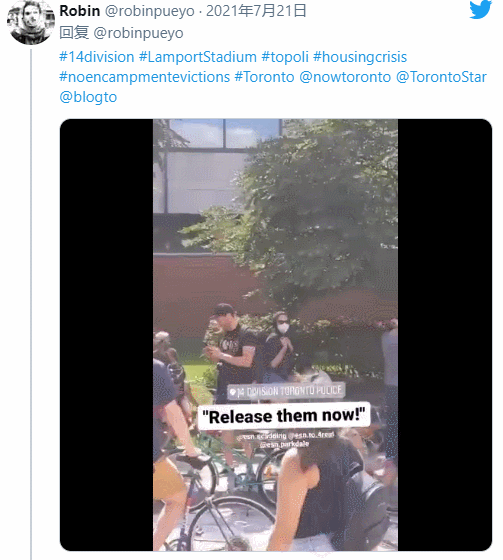Image resolution: width=503 pixels, height=560 pixels.
Task: Click the @esn.parkdale tag in video
Action: point(284,445)
